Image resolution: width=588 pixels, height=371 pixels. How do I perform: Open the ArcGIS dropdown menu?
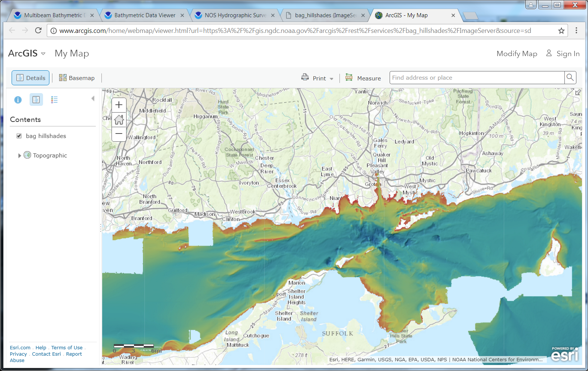tap(27, 53)
